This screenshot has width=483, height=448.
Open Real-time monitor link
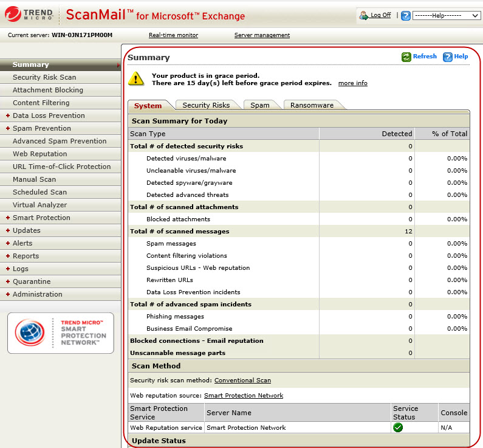click(x=173, y=35)
